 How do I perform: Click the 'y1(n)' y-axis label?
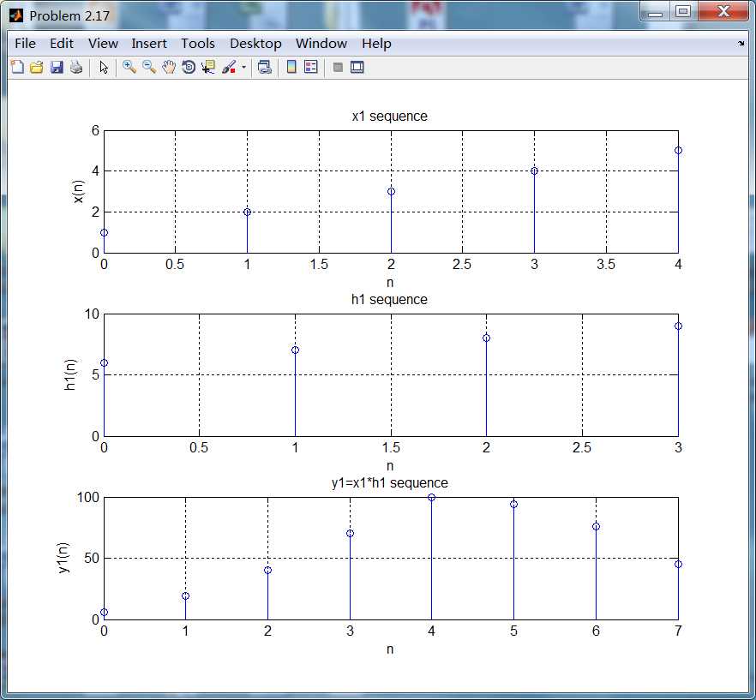click(x=63, y=558)
